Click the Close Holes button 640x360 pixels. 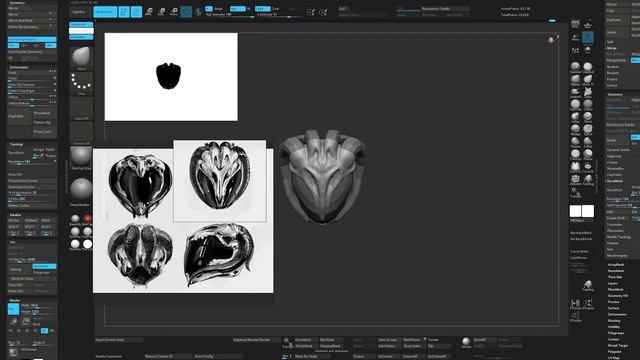[x=414, y=346]
